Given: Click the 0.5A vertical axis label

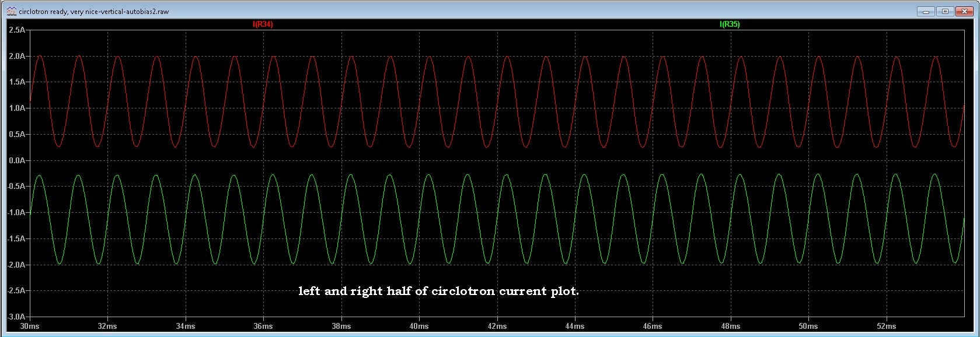Looking at the screenshot, I should point(17,134).
